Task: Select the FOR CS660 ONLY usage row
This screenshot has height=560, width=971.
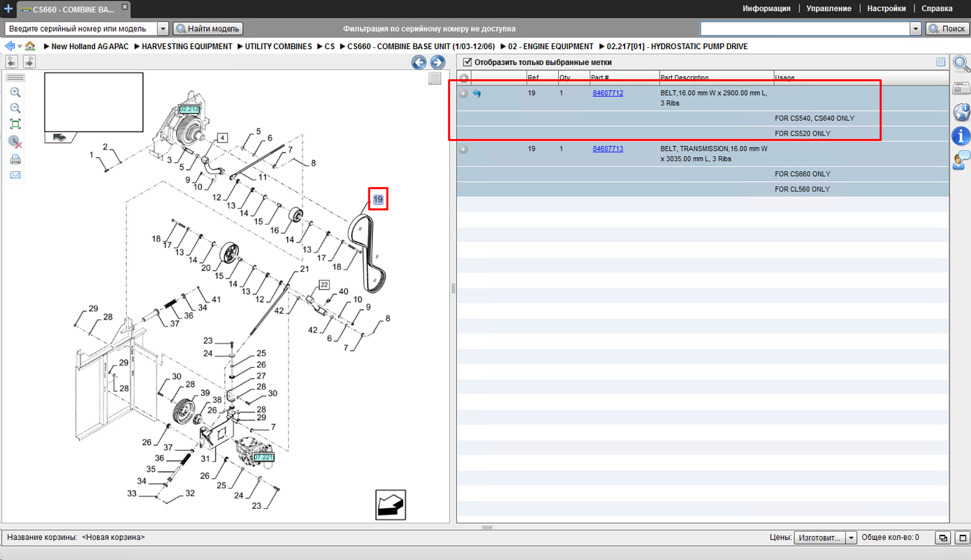Action: pos(703,174)
